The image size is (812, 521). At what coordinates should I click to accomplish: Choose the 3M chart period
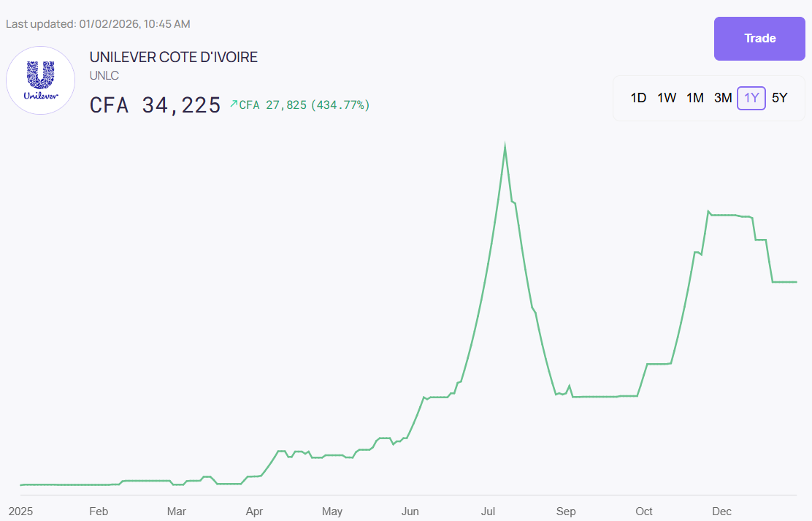point(723,98)
